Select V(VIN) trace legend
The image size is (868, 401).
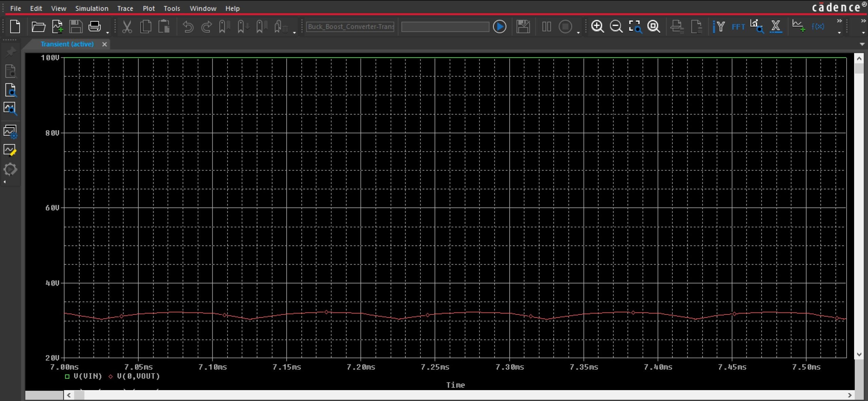point(87,376)
